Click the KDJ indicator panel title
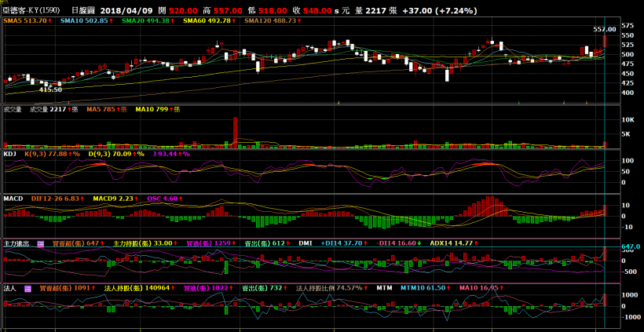This screenshot has height=332, width=644. [x=10, y=154]
